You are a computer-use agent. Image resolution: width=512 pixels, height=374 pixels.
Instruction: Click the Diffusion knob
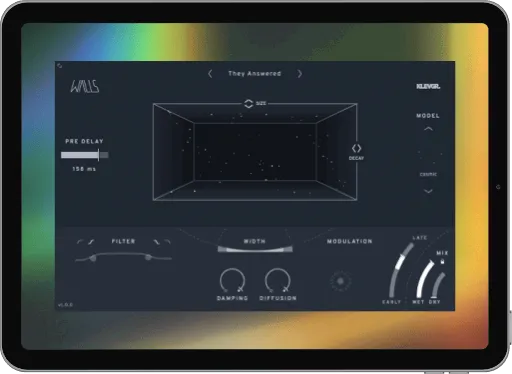point(277,280)
